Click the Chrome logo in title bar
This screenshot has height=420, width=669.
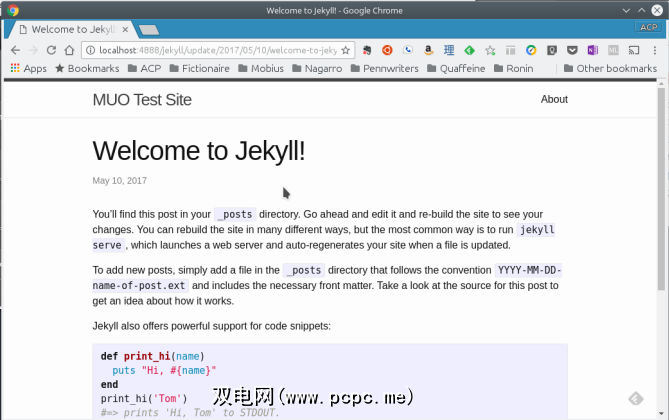click(x=13, y=10)
